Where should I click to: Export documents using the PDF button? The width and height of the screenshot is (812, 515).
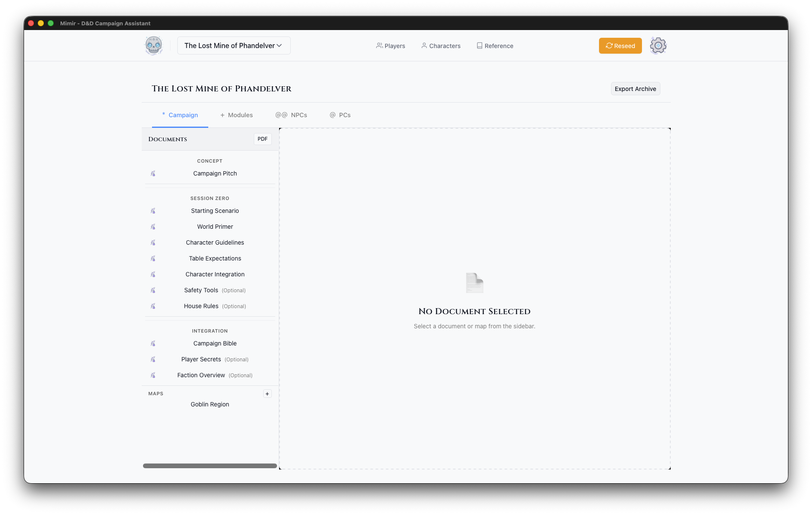pyautogui.click(x=262, y=139)
